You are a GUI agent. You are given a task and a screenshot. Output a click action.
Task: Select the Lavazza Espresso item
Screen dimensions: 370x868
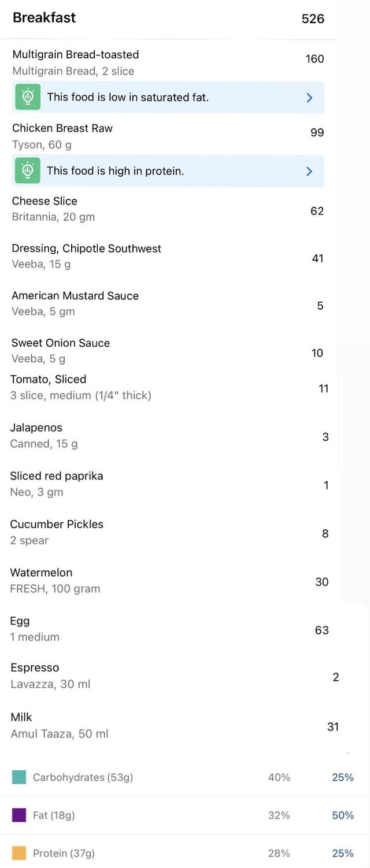(x=173, y=676)
